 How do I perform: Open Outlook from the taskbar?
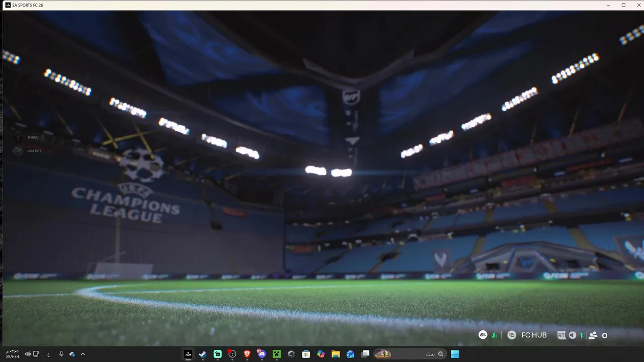[351, 354]
